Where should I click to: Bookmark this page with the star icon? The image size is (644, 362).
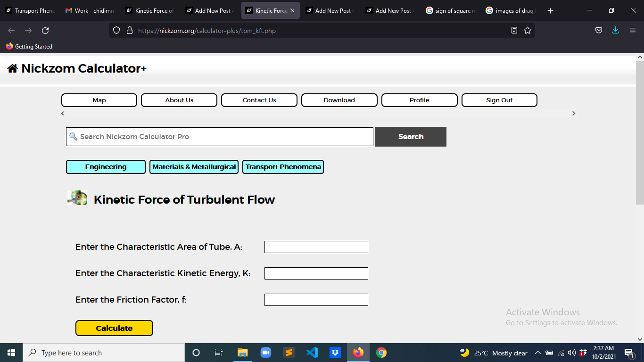click(x=528, y=31)
